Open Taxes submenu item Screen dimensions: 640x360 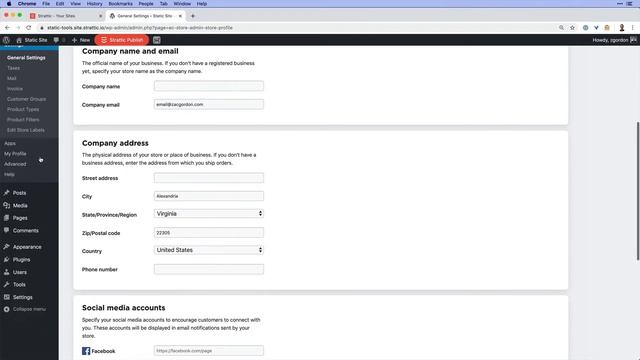click(13, 68)
